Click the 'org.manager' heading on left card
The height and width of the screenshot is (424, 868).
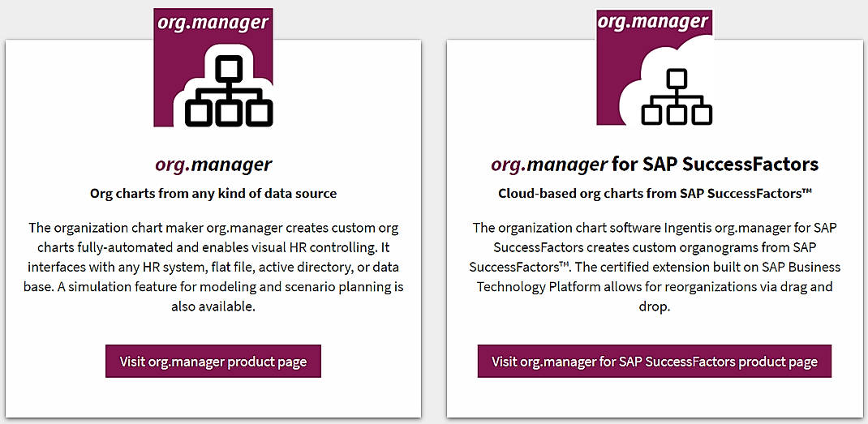tap(213, 165)
